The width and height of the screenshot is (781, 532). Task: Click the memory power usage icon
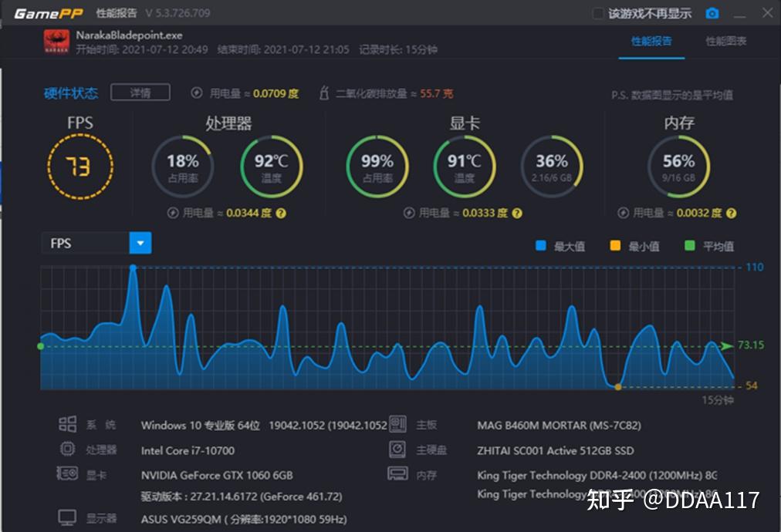pos(623,213)
